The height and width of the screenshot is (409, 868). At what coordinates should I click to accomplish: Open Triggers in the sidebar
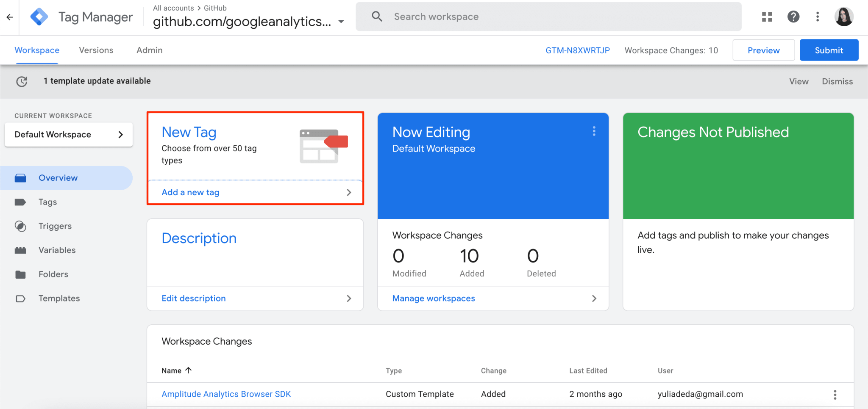pos(55,226)
